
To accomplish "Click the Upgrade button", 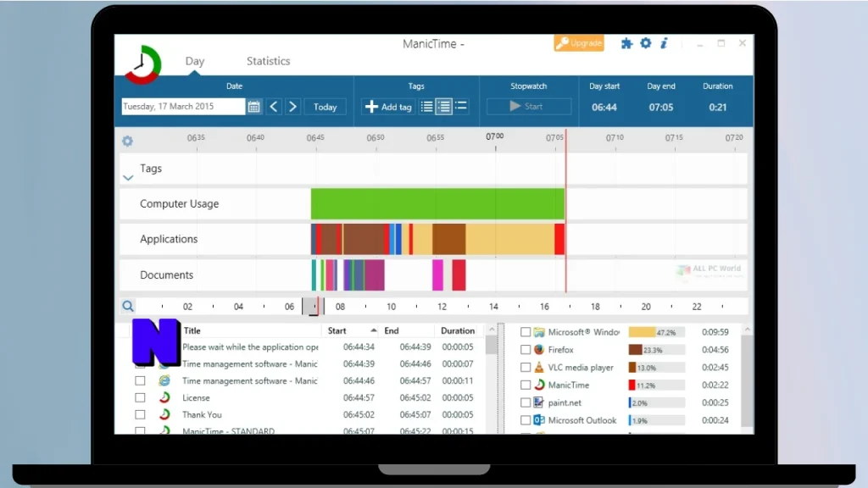I will pos(578,42).
